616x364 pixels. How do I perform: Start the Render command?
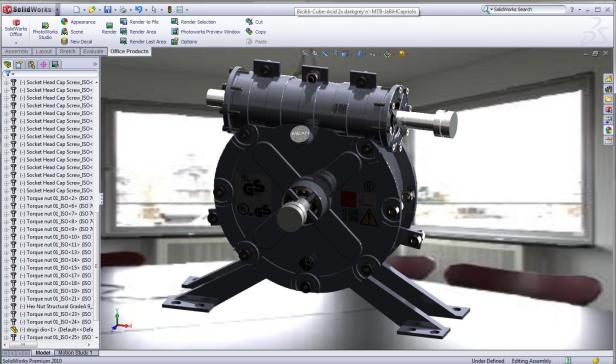(109, 29)
